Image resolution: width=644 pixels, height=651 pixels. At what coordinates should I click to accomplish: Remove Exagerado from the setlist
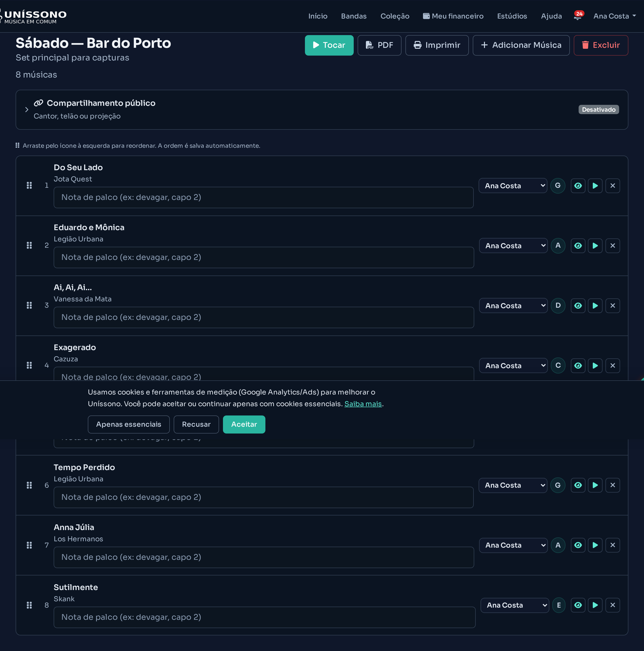tap(613, 365)
